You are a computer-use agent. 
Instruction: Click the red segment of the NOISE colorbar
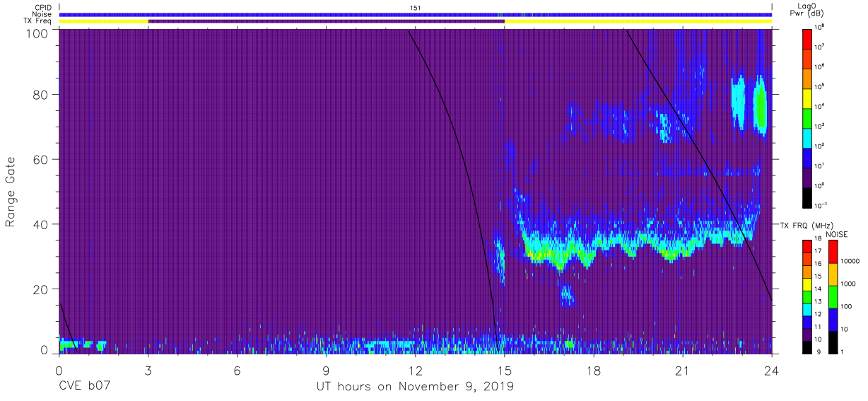pyautogui.click(x=833, y=252)
